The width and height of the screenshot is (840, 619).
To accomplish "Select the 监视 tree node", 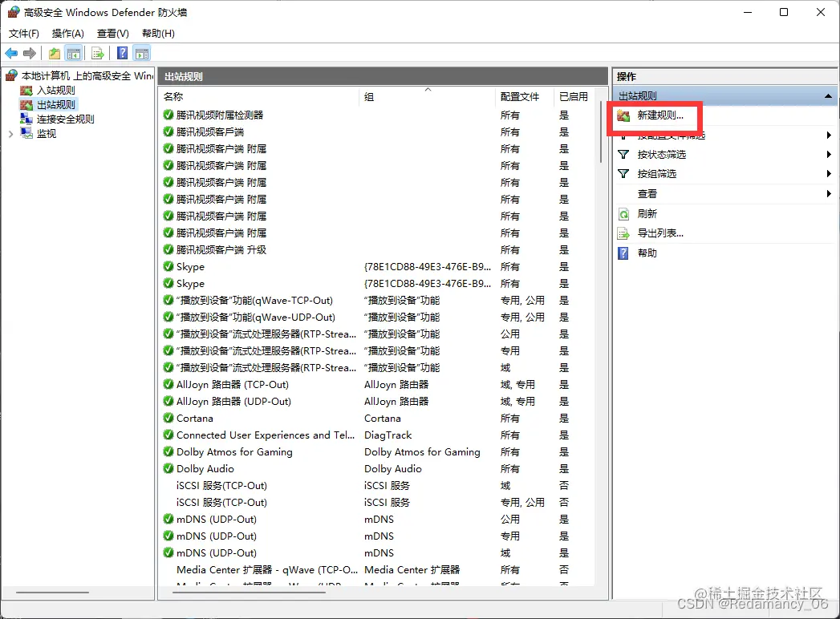I will coord(46,133).
